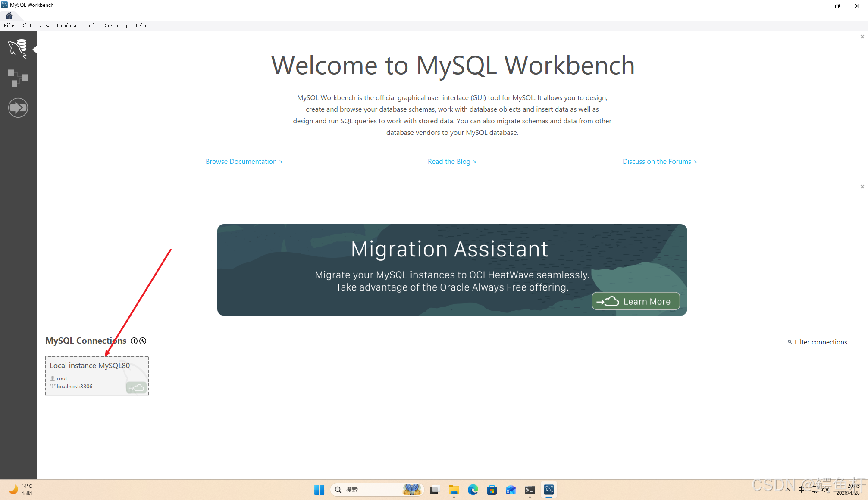The image size is (868, 500).
Task: Open the View menu
Action: click(x=44, y=25)
